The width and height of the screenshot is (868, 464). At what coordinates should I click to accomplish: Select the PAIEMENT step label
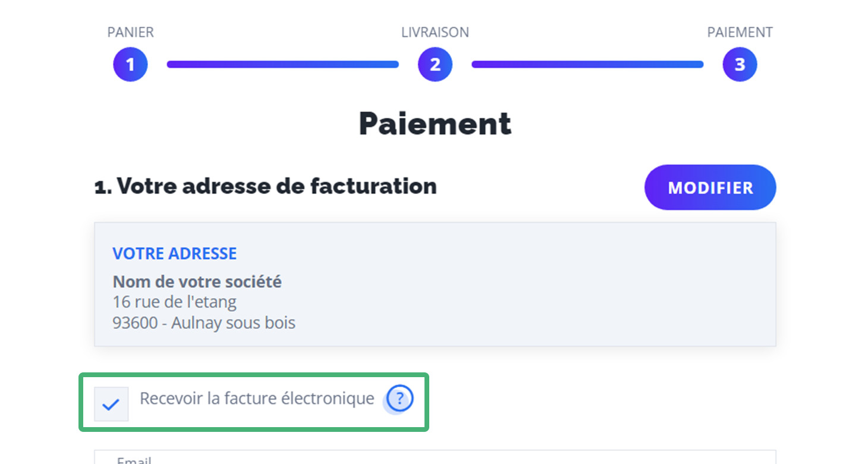click(x=740, y=32)
